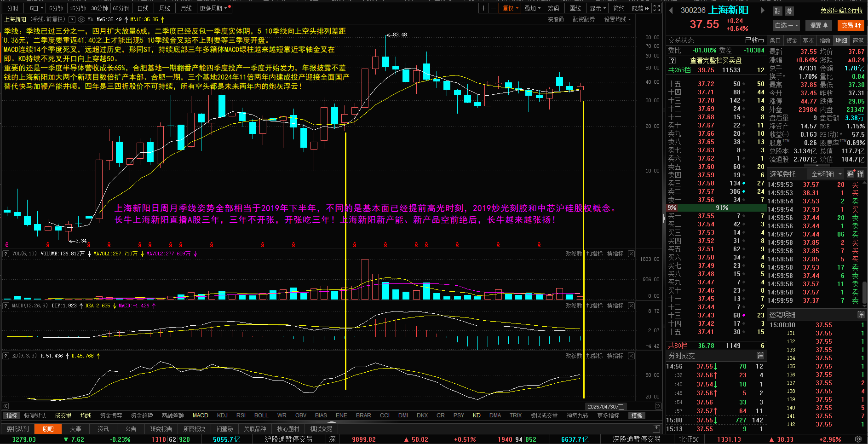Viewport: 868px width, 444px height.
Task: Open 显示 display dropdown
Action: click(x=598, y=8)
